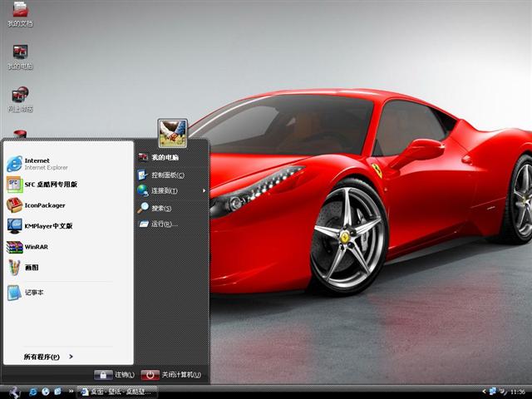Viewport: 532px width, 399px height.
Task: Open 搜索(S) from the Start menu
Action: click(172, 208)
